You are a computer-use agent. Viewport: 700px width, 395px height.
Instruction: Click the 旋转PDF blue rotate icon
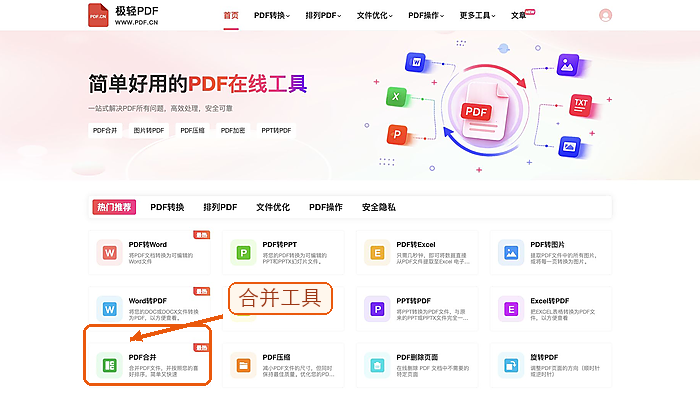511,365
